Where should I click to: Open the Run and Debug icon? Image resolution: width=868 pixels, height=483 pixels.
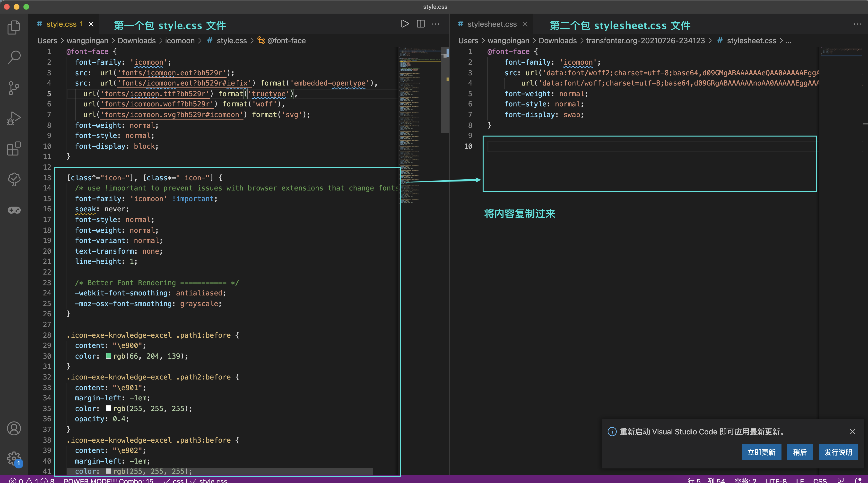14,118
